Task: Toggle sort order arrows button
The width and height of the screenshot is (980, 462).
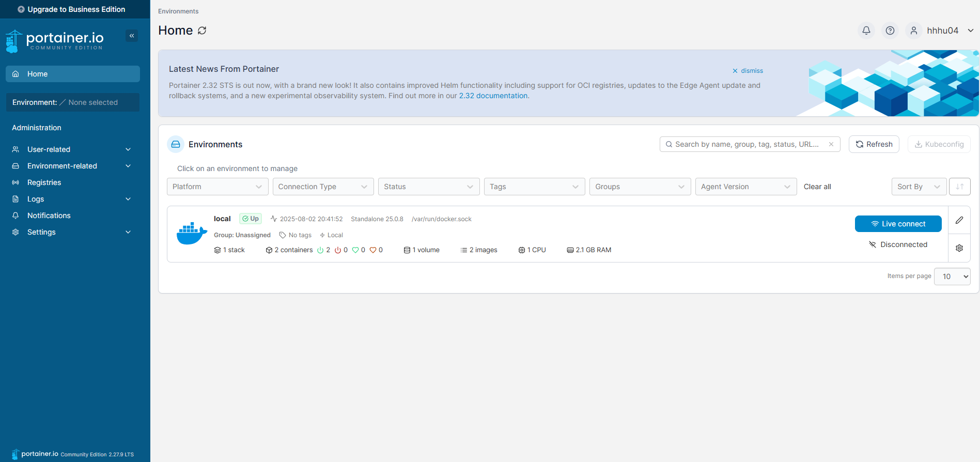Action: 960,187
